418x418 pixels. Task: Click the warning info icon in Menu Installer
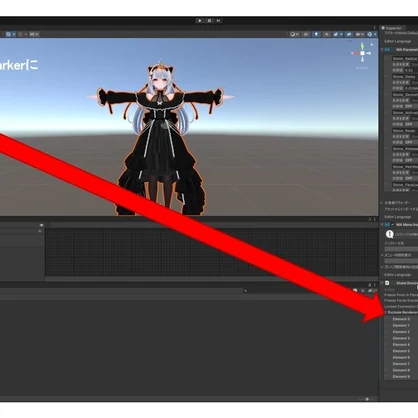coord(390,234)
